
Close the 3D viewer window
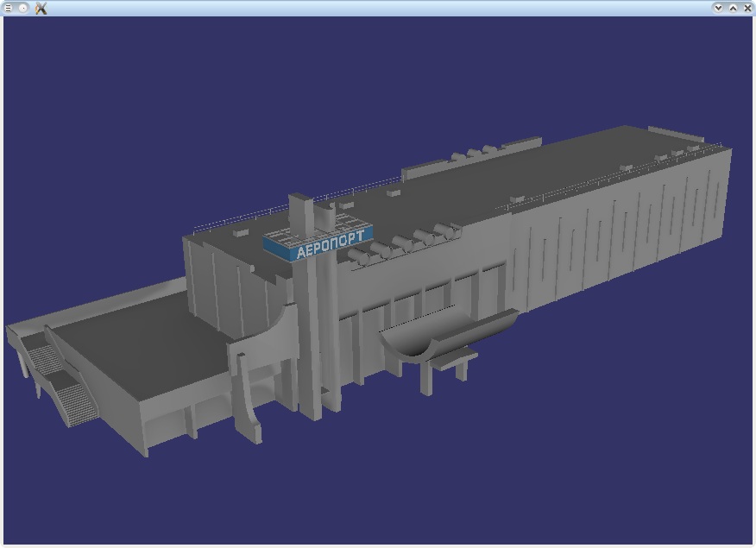click(747, 8)
